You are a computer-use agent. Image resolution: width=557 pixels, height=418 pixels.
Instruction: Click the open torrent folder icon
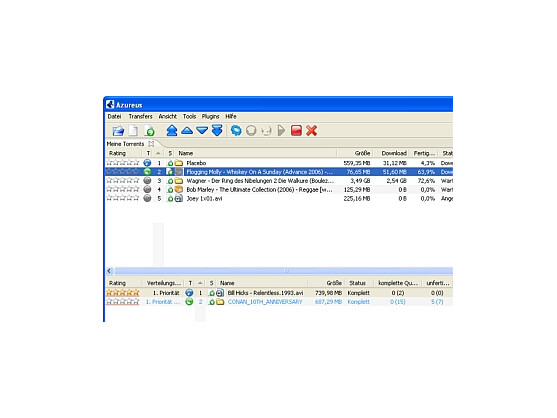point(118,131)
